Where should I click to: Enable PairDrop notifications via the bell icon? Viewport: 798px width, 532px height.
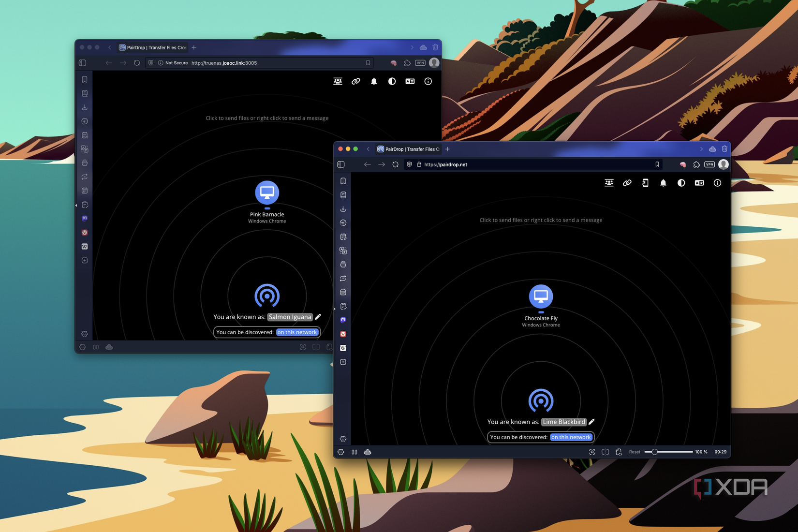(663, 183)
